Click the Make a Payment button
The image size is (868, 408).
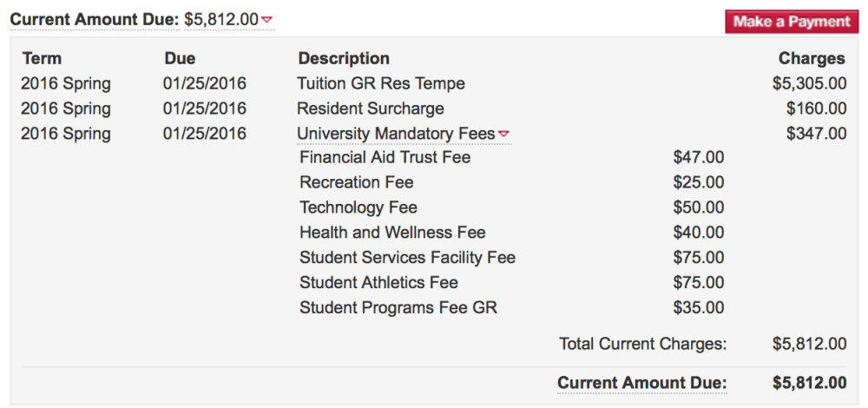click(792, 22)
